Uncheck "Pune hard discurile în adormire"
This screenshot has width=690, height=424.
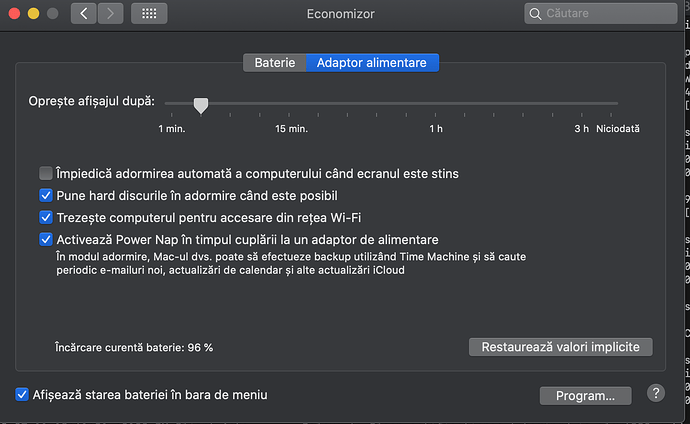[x=46, y=195]
